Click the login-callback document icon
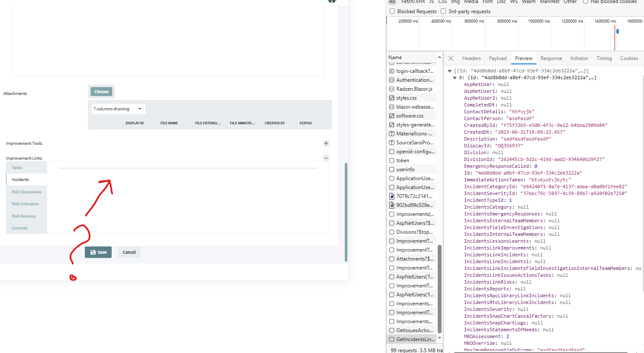The image size is (644, 353). pos(392,71)
